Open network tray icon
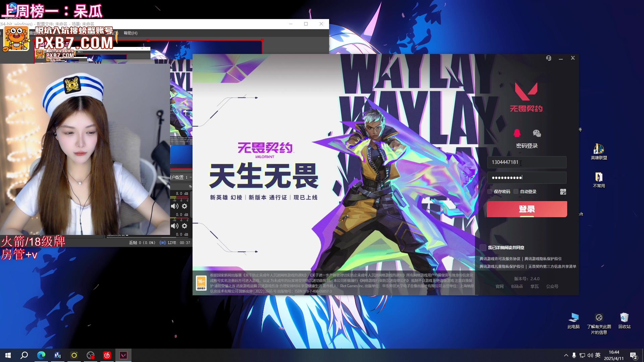This screenshot has width=644, height=362. click(x=582, y=355)
